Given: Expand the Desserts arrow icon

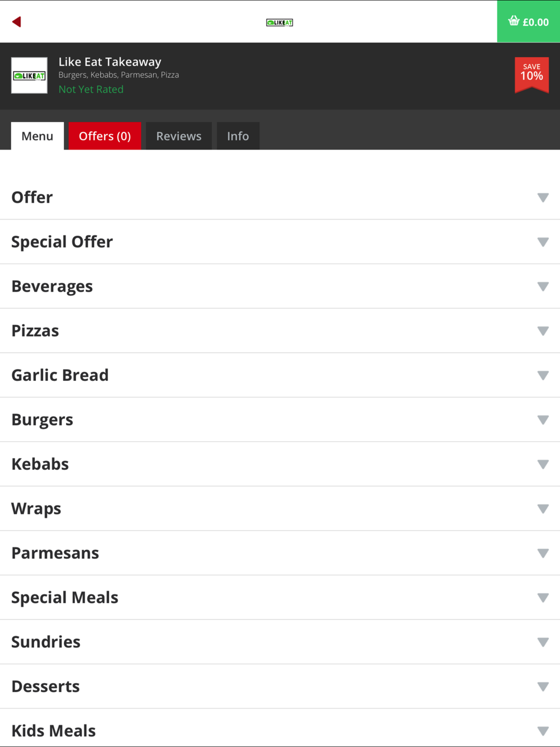Looking at the screenshot, I should click(x=543, y=687).
